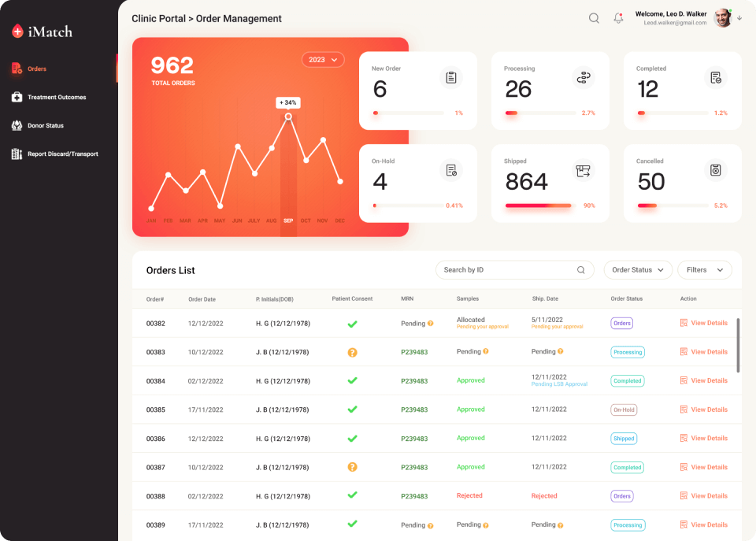The image size is (756, 541).
Task: View Details for order 00382
Action: pyautogui.click(x=704, y=323)
